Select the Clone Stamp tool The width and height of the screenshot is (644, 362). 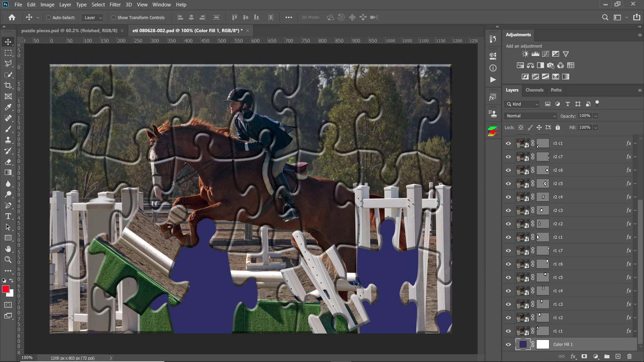(x=8, y=140)
